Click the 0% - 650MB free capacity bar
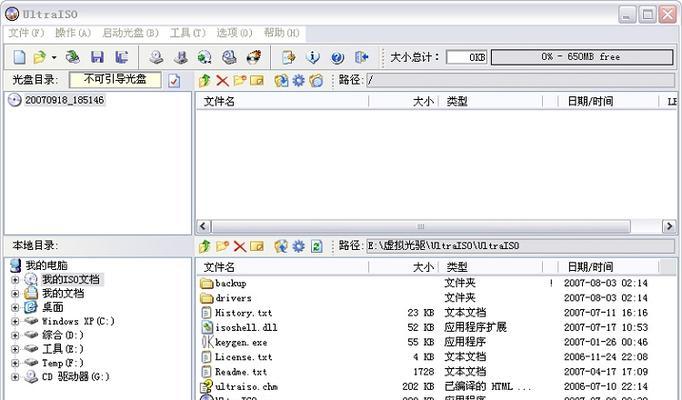682x400 pixels. (582, 57)
